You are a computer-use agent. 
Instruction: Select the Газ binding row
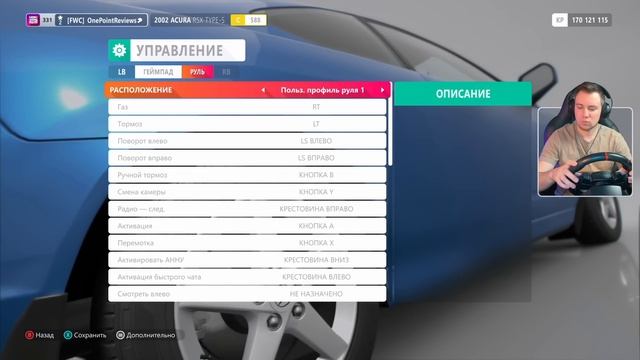[247, 107]
